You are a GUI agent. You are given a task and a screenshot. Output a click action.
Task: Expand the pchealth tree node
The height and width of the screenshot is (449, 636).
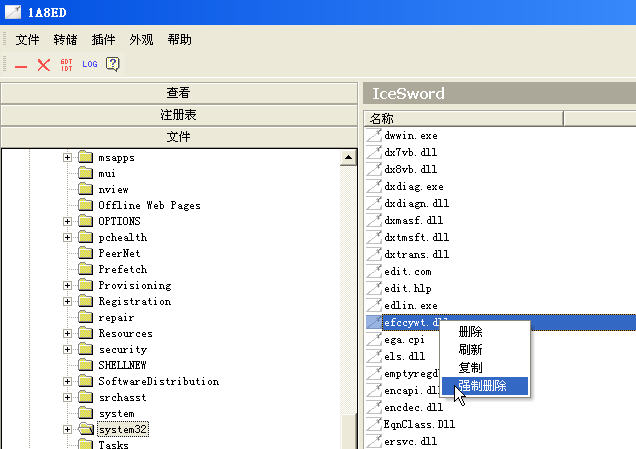coord(68,237)
